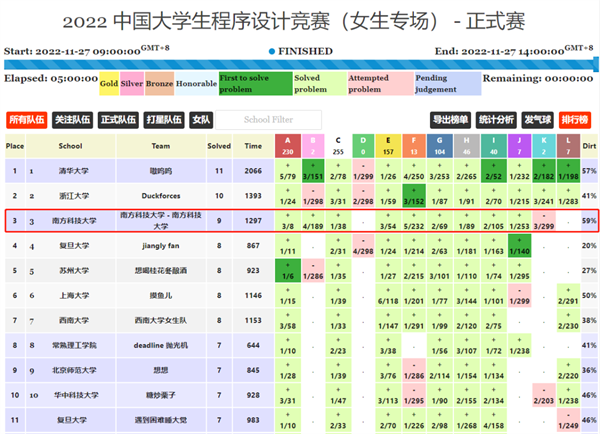Open the Duckforces team entry

point(160,196)
